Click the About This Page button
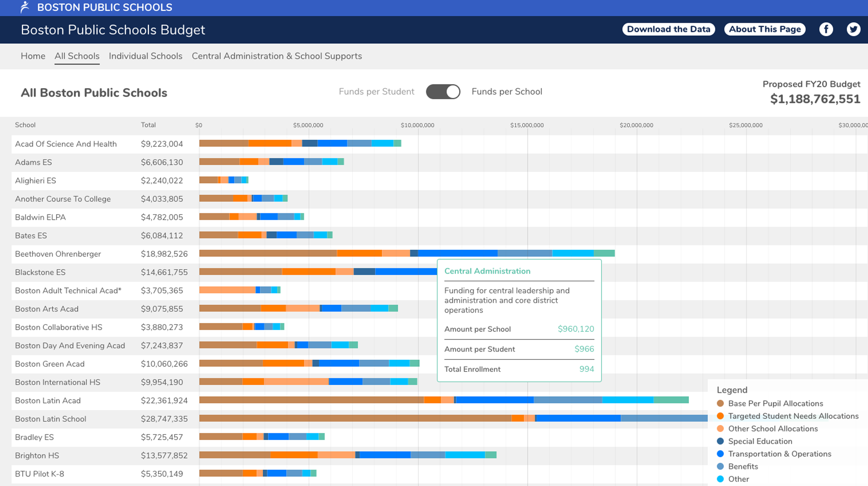The height and width of the screenshot is (486, 868). [765, 29]
